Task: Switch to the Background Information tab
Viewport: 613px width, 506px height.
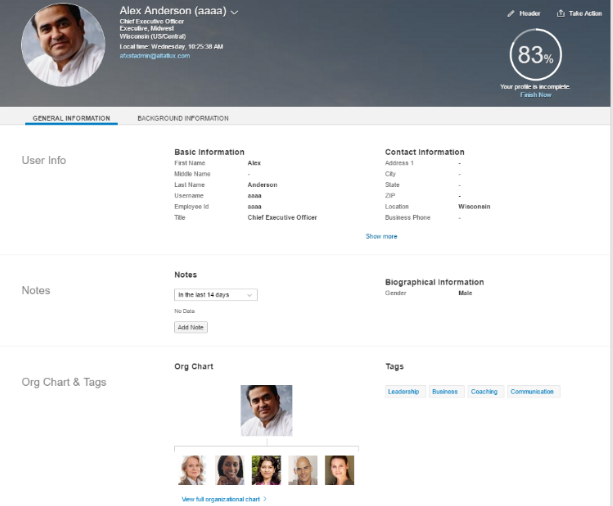Action: coord(183,118)
